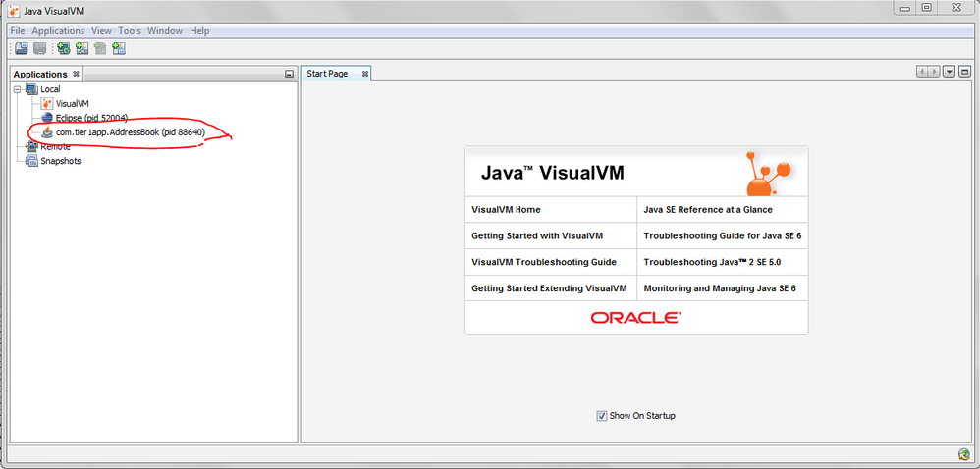
Task: Open Getting Started Extending VisualVM link
Action: tap(549, 288)
